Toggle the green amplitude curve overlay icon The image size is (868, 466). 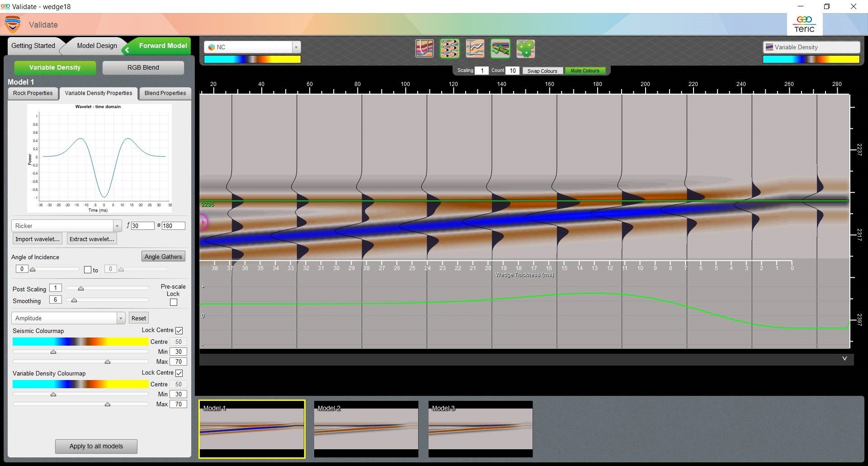[x=500, y=48]
